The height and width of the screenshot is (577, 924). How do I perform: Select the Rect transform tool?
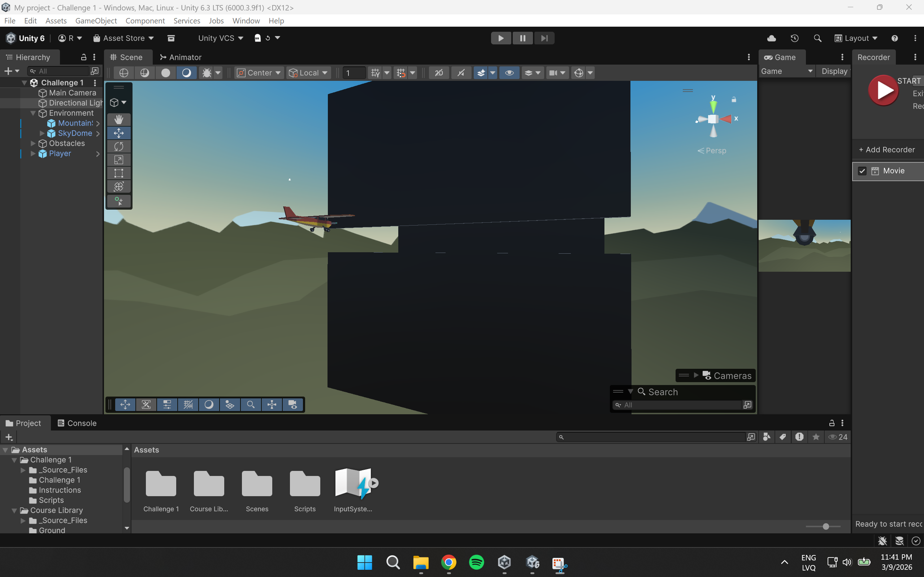point(119,173)
